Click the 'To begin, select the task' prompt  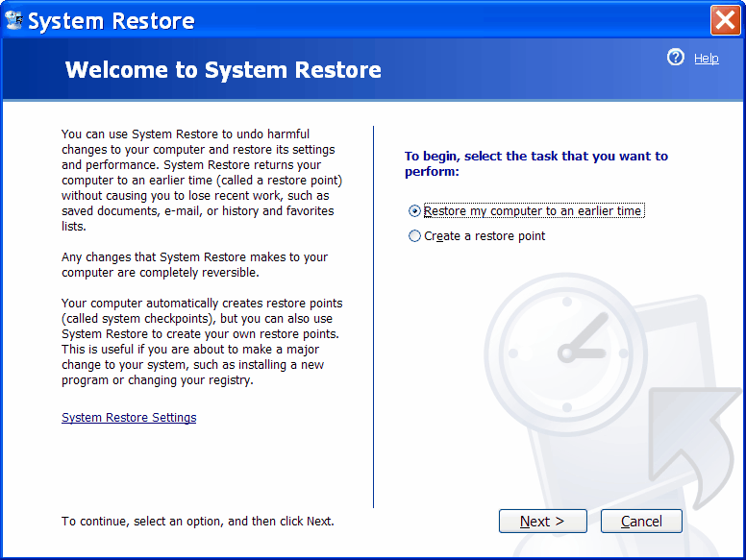[x=536, y=163]
